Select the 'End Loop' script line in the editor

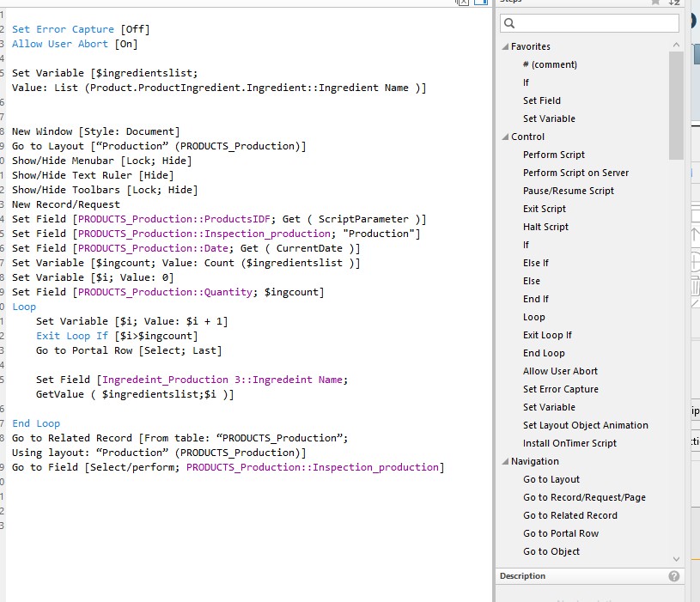pos(36,424)
